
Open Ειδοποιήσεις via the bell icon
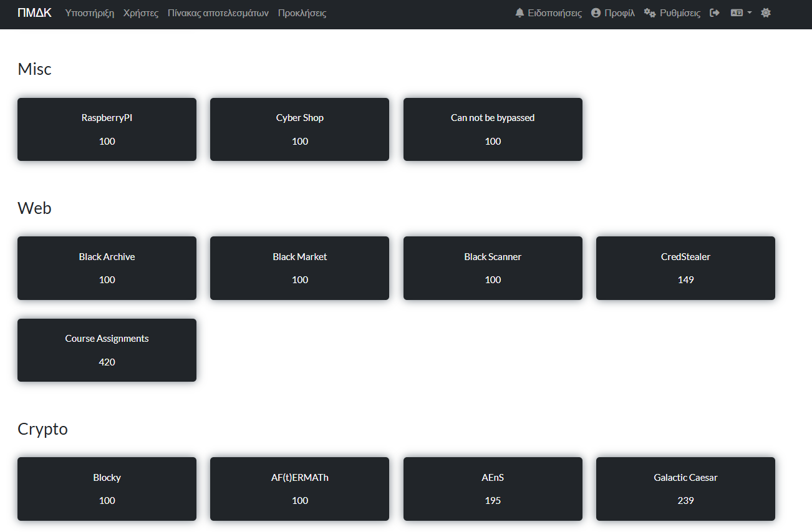point(520,13)
